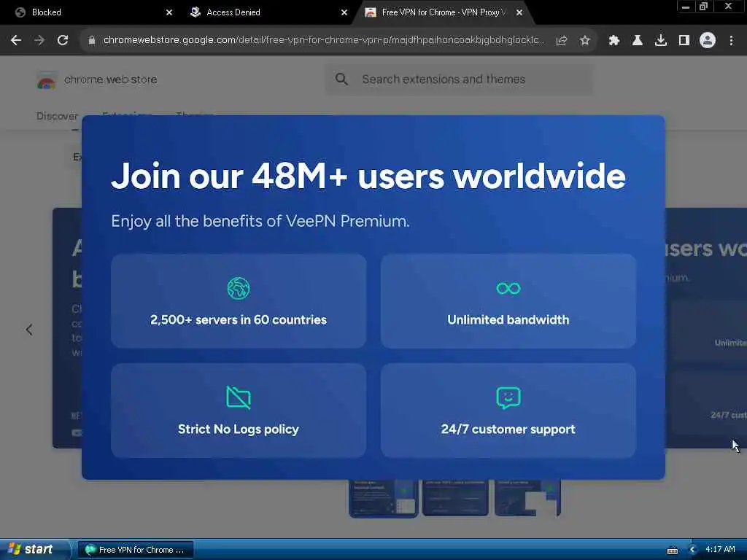747x560 pixels.
Task: Click Free VPN for Chrome taskbar button
Action: coord(135,550)
